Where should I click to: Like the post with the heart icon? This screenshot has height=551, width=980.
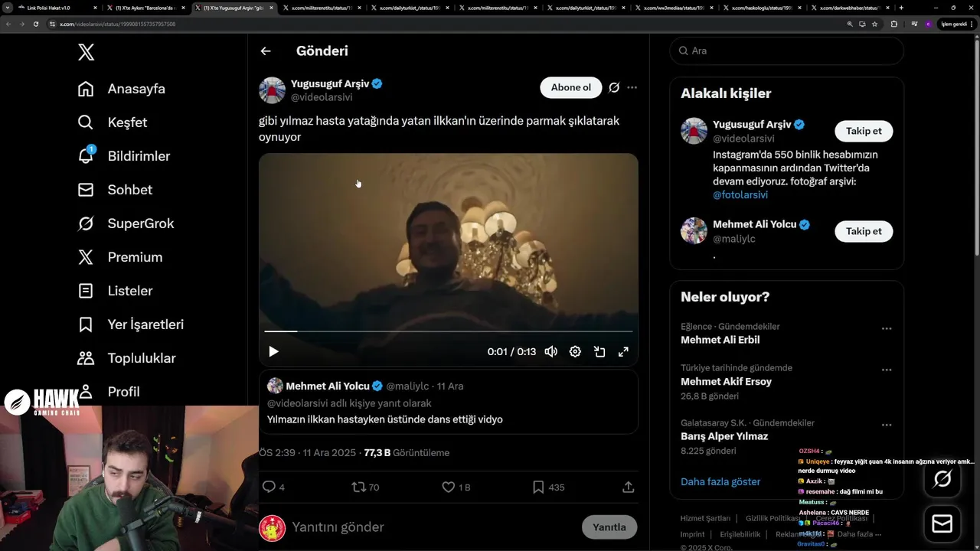pyautogui.click(x=456, y=487)
